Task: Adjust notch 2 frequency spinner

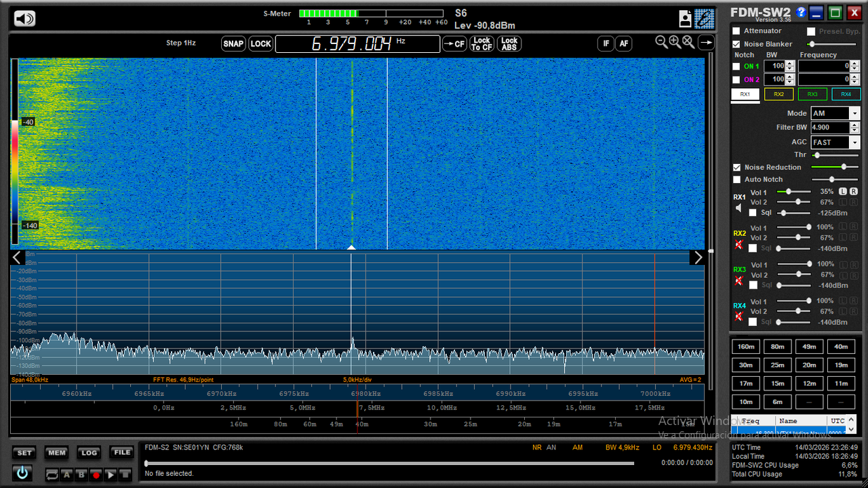Action: (855, 79)
